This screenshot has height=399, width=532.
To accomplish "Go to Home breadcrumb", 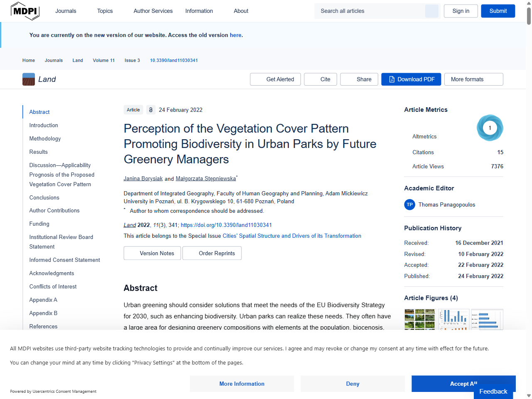I will 29,60.
